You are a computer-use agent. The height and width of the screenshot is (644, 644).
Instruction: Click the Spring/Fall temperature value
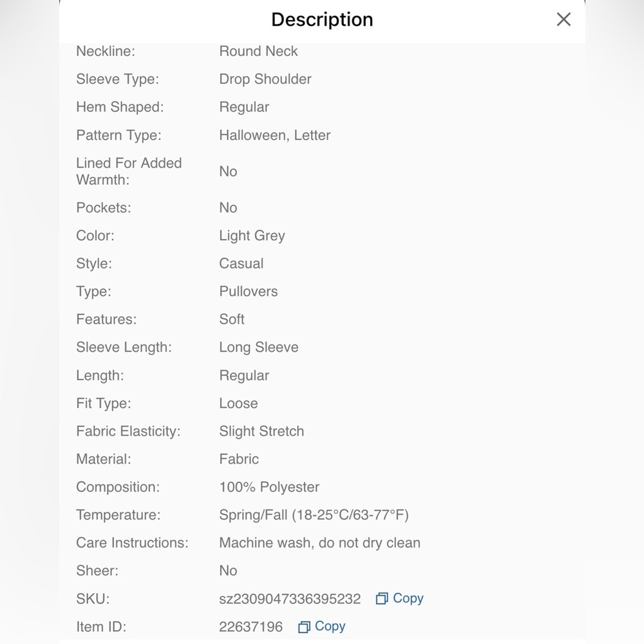(314, 515)
